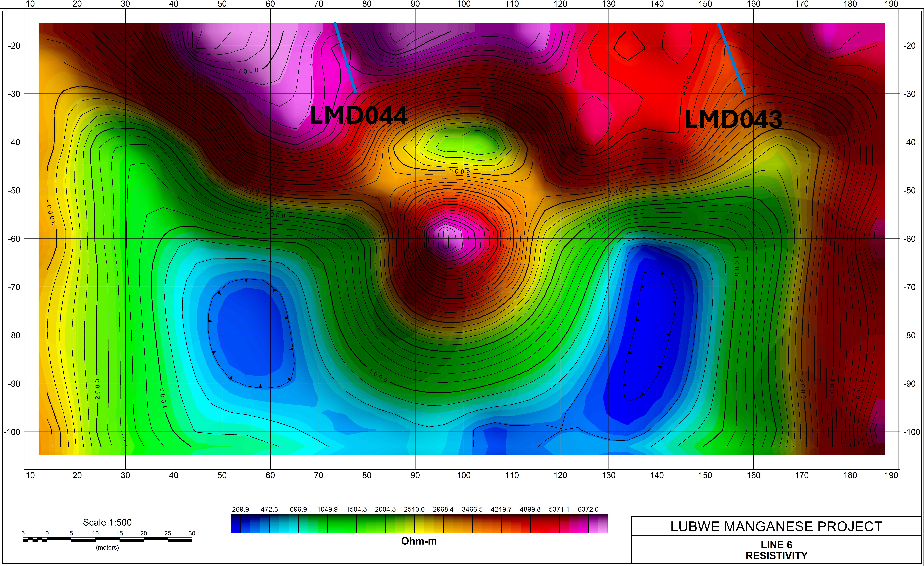Click the Ohm-m units label under legend
The height and width of the screenshot is (566, 924).
[419, 541]
